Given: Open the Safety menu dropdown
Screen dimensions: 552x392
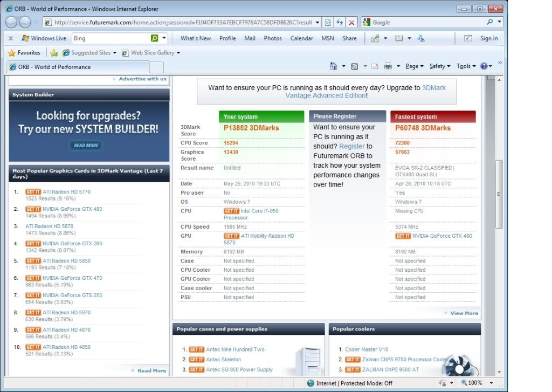Looking at the screenshot, I should [x=440, y=66].
